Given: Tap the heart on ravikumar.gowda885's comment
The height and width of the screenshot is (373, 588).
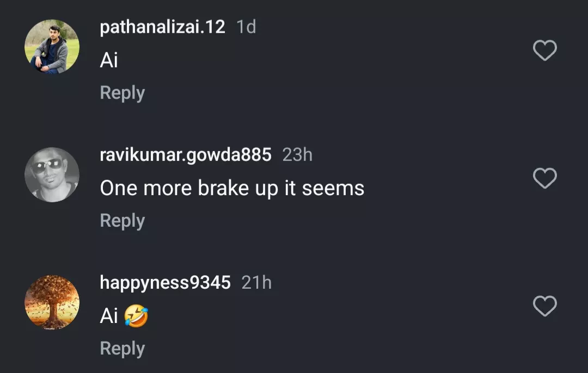Looking at the screenshot, I should coord(544,178).
